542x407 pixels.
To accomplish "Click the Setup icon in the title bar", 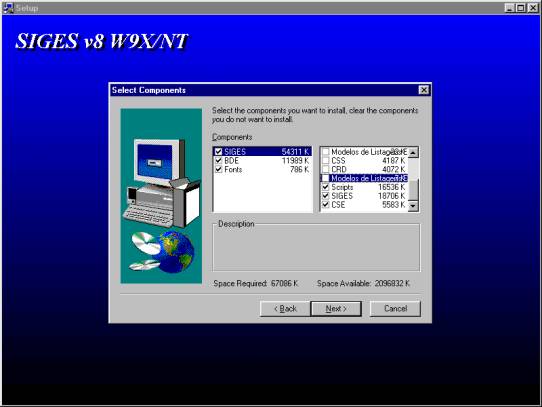I will 8,8.
